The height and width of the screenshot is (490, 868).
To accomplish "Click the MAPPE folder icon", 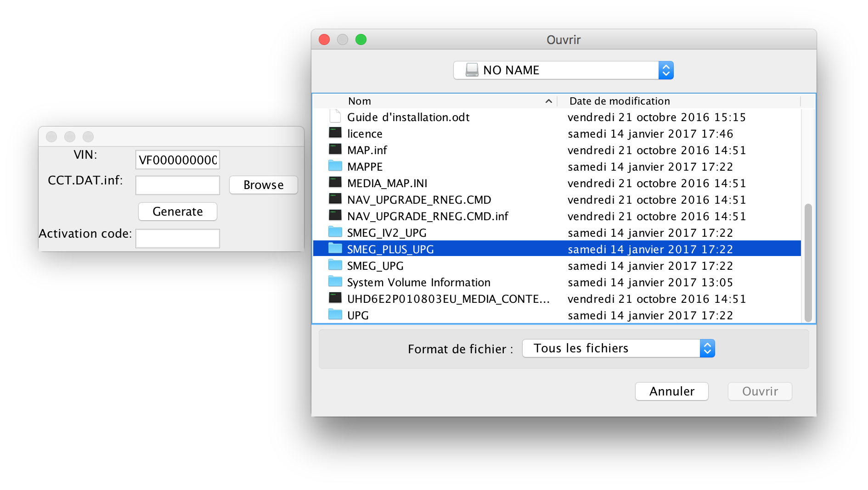I will coord(335,166).
